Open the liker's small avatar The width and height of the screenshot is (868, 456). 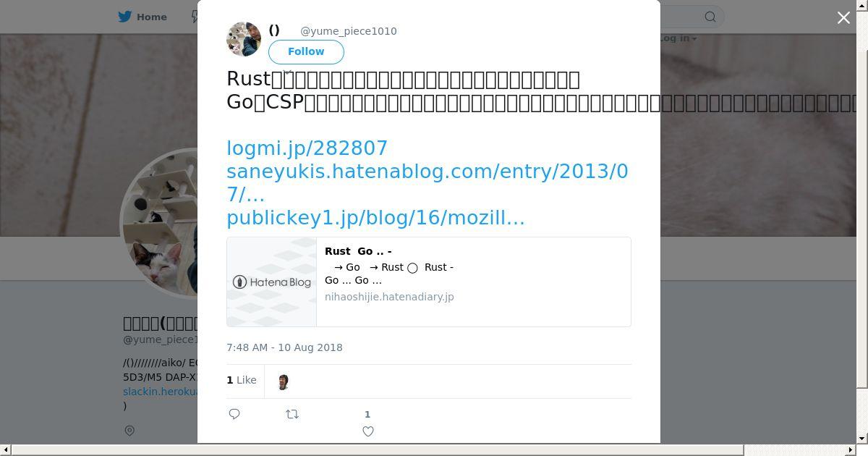[284, 381]
